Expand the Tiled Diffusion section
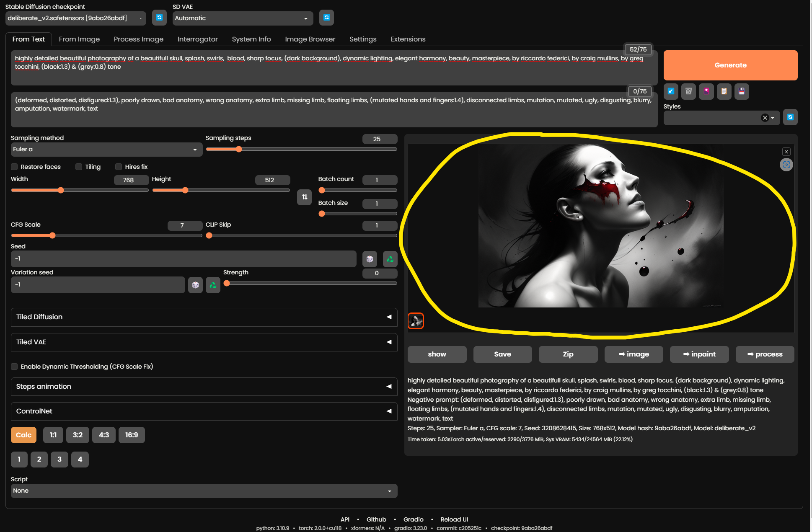 click(x=204, y=317)
